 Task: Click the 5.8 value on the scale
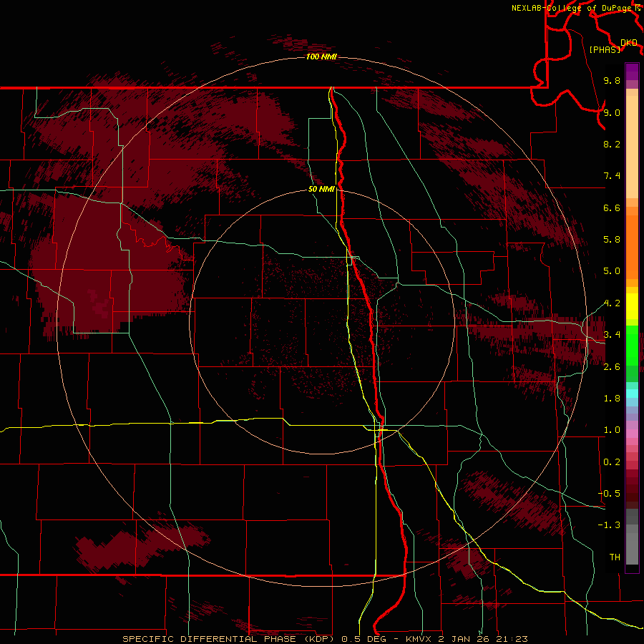click(612, 240)
